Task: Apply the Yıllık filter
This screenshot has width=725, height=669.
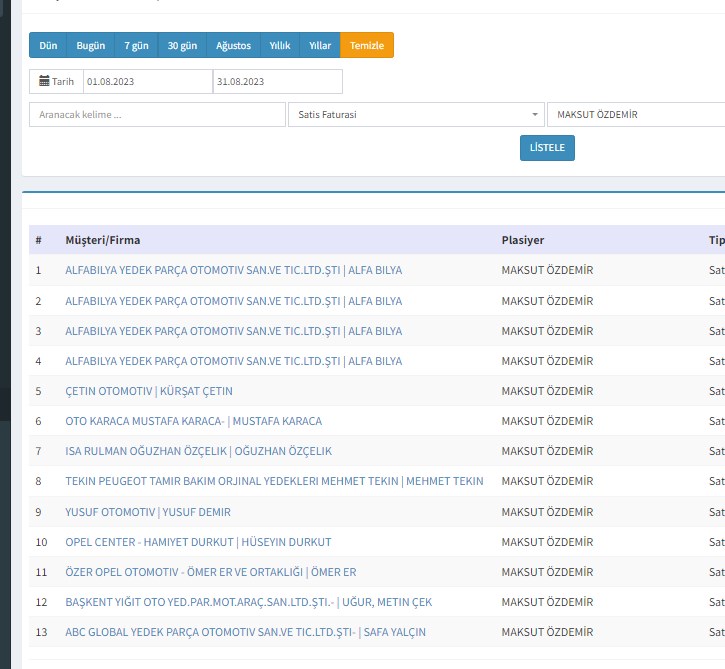Action: (x=279, y=45)
